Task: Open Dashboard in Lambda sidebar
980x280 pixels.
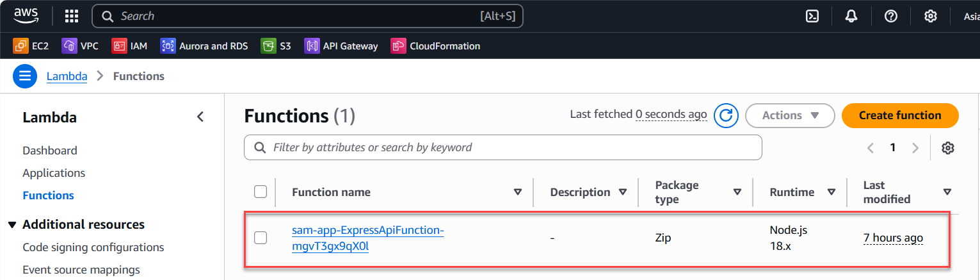Action: (x=50, y=151)
